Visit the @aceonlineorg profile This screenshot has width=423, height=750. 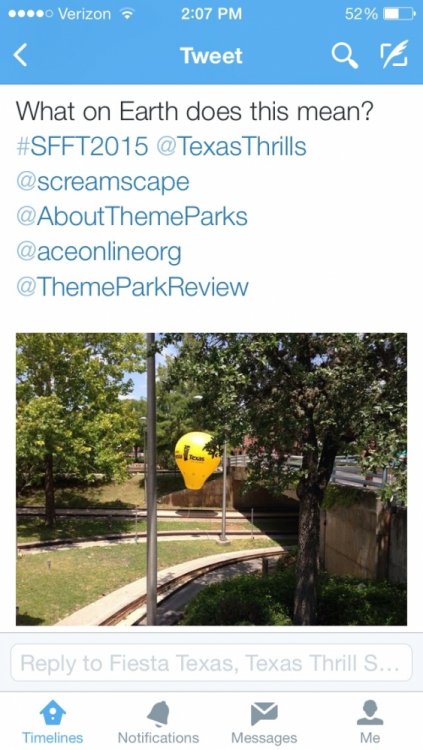[x=99, y=252]
